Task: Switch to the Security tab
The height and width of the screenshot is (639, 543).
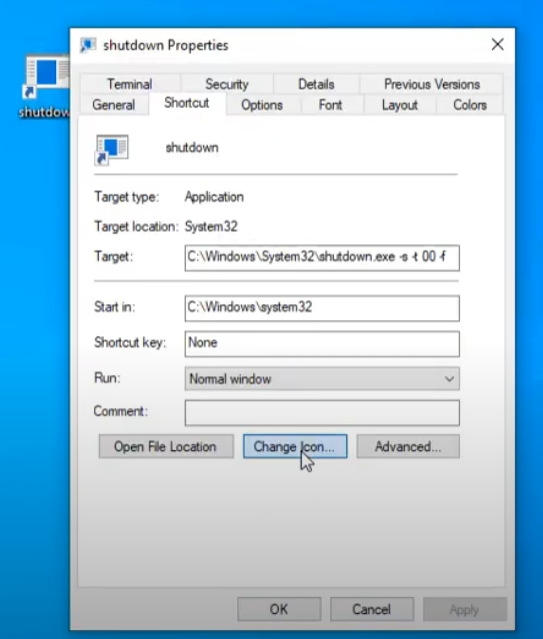Action: click(x=227, y=84)
